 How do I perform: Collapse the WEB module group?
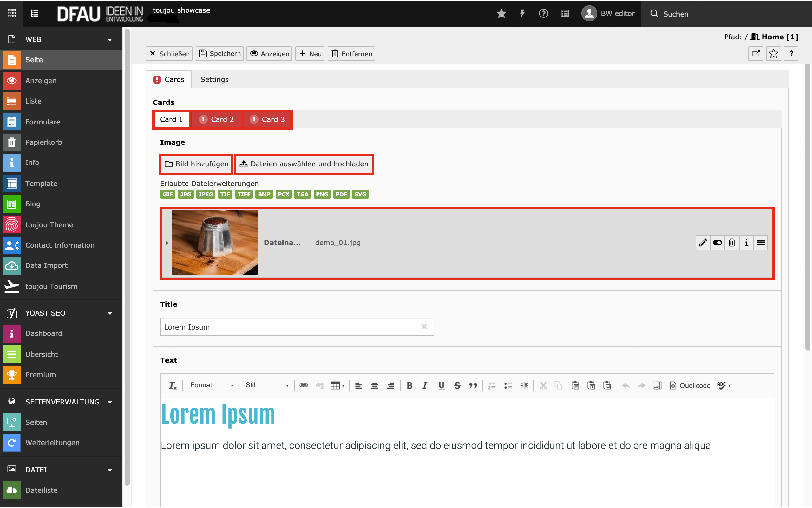(x=61, y=39)
